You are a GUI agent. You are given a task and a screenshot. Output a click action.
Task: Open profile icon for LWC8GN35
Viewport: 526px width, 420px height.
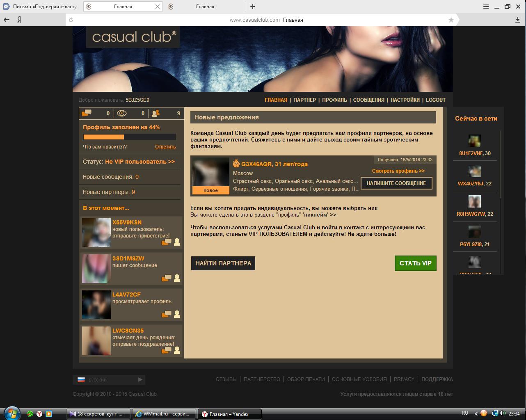(x=177, y=350)
